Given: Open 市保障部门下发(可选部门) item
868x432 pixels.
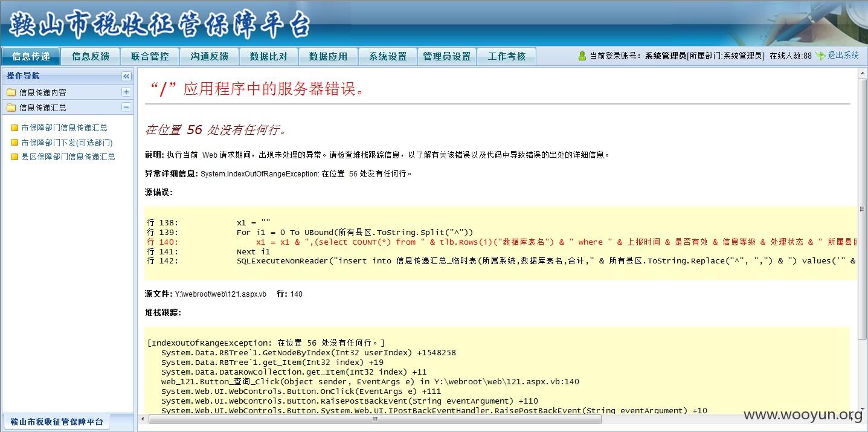Looking at the screenshot, I should point(67,143).
